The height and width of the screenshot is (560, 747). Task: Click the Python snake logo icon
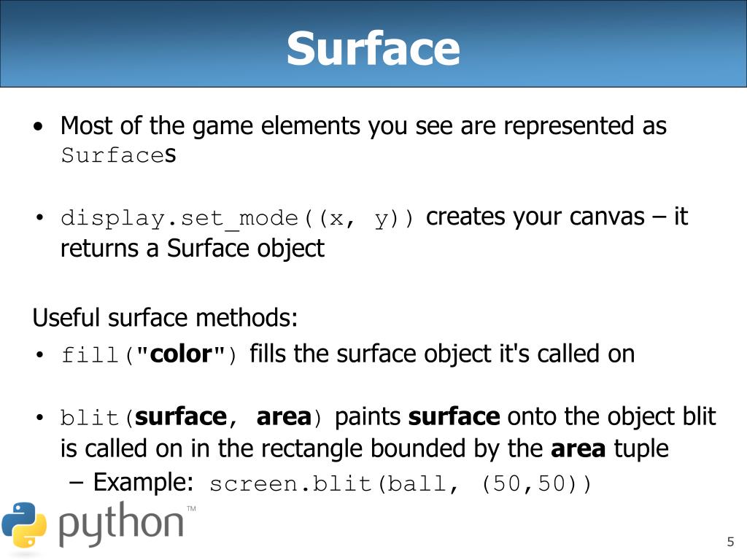click(x=24, y=525)
